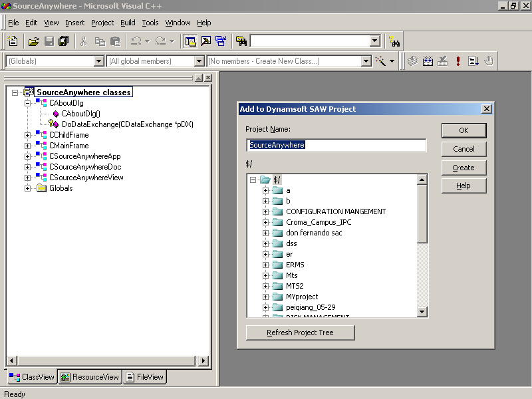Image resolution: width=532 pixels, height=399 pixels.
Task: Toggle the Workspace window toolbar button
Action: (191, 41)
